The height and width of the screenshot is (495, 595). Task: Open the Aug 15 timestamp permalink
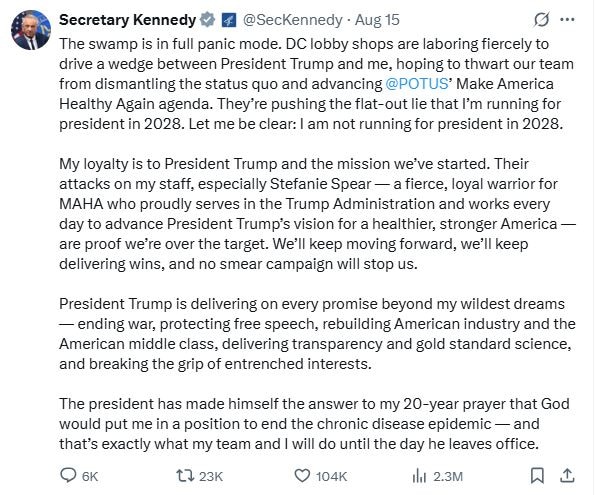tap(377, 20)
